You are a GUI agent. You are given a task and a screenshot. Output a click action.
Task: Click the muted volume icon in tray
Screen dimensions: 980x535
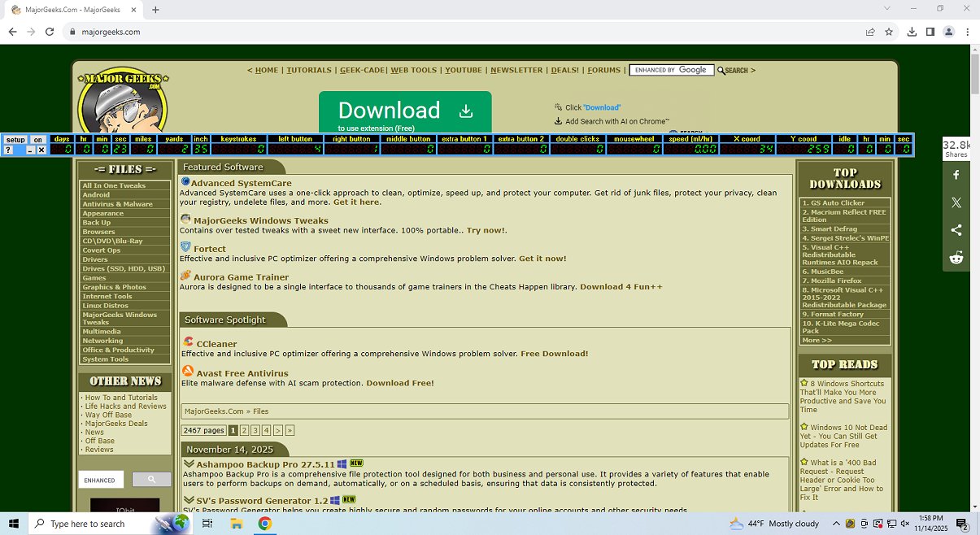coord(905,524)
